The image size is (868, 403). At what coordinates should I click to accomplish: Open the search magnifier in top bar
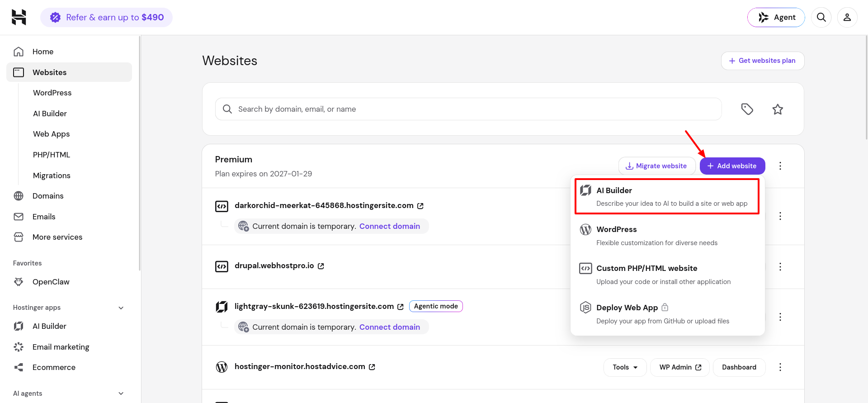[821, 17]
